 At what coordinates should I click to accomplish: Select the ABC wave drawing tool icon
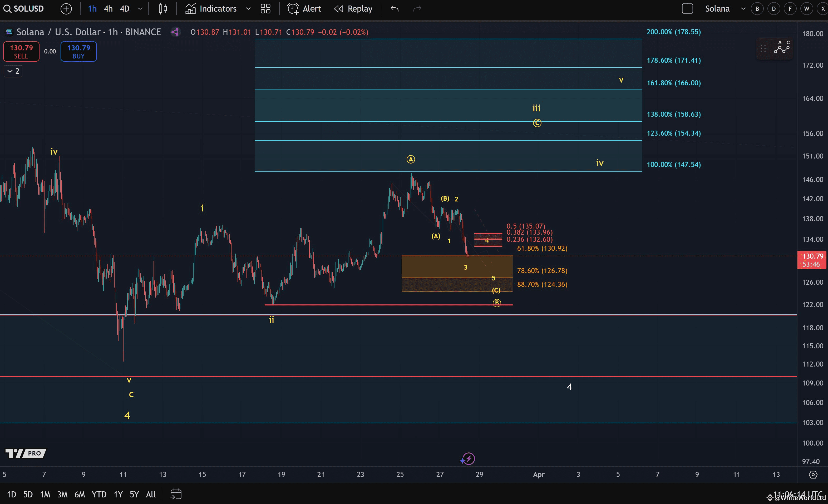click(782, 47)
